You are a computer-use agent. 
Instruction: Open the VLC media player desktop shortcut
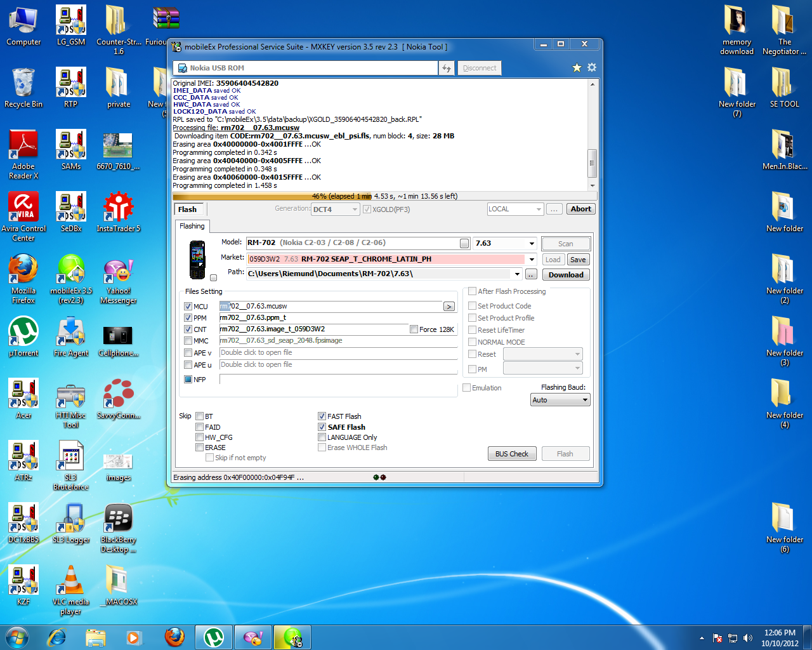tap(71, 590)
